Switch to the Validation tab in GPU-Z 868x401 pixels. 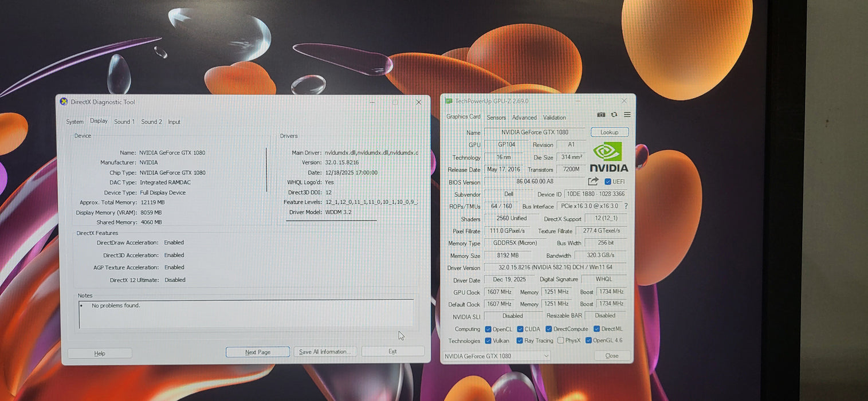point(554,117)
